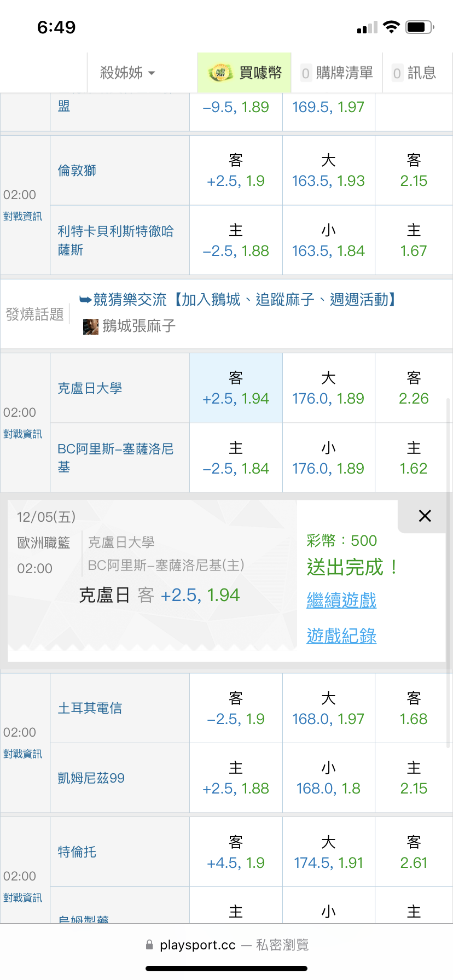Open the 訊息 tab
453x980 pixels.
click(415, 73)
